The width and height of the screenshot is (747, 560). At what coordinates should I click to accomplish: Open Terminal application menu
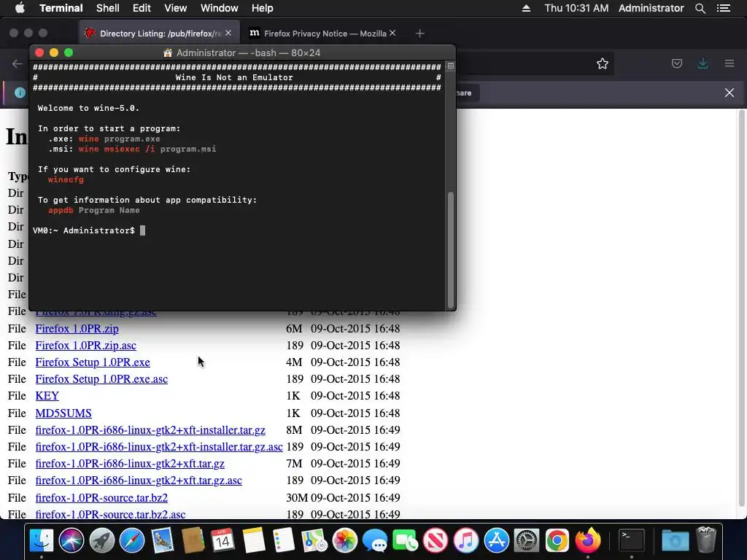point(61,8)
